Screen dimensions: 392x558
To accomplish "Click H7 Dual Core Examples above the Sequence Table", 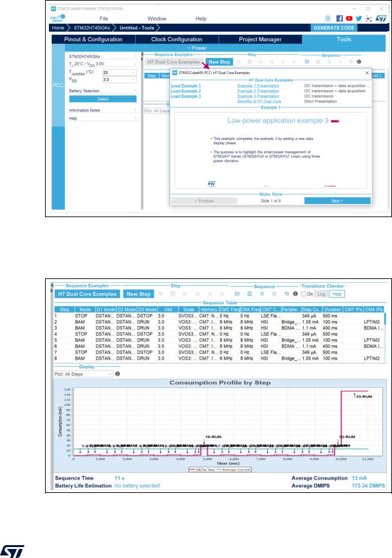I will pos(87,294).
